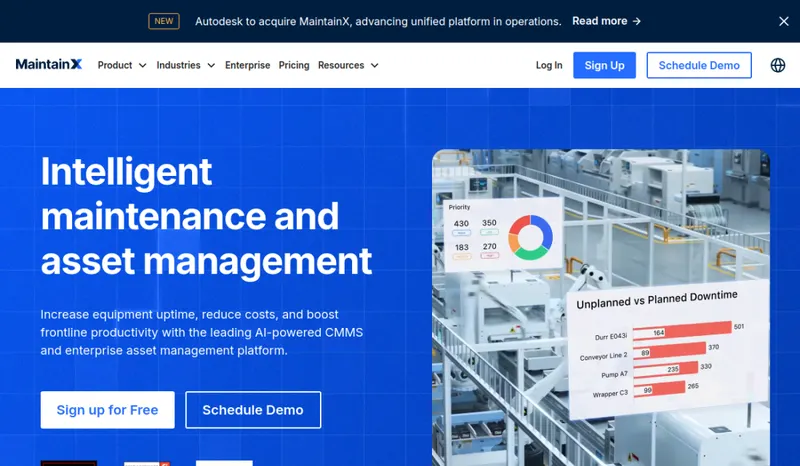
Task: Click the 'Increase equipment uptime' paragraph
Action: pos(202,332)
